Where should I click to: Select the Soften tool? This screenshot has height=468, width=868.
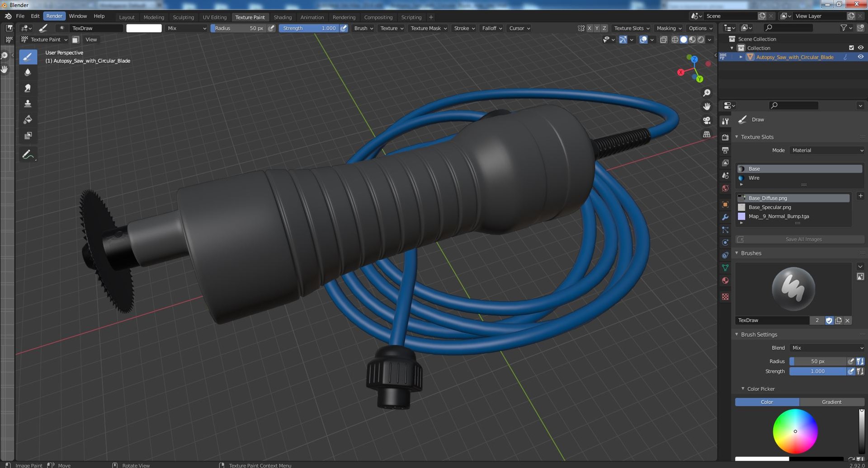click(28, 72)
